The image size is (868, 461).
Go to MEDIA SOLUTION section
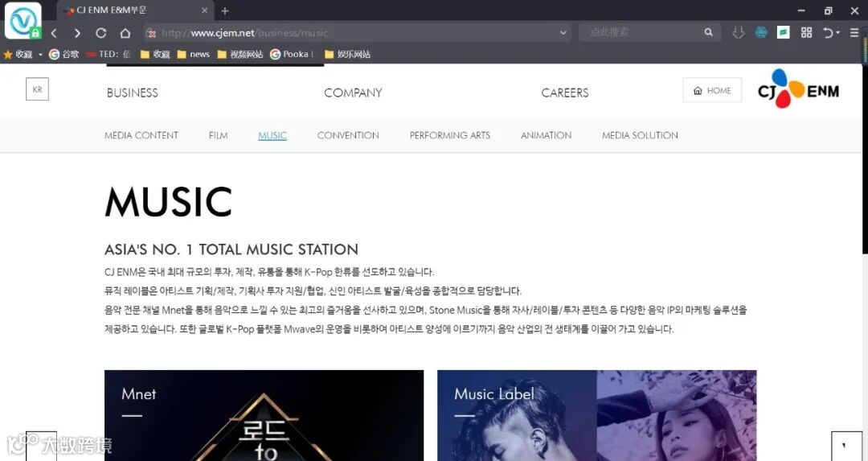[640, 135]
